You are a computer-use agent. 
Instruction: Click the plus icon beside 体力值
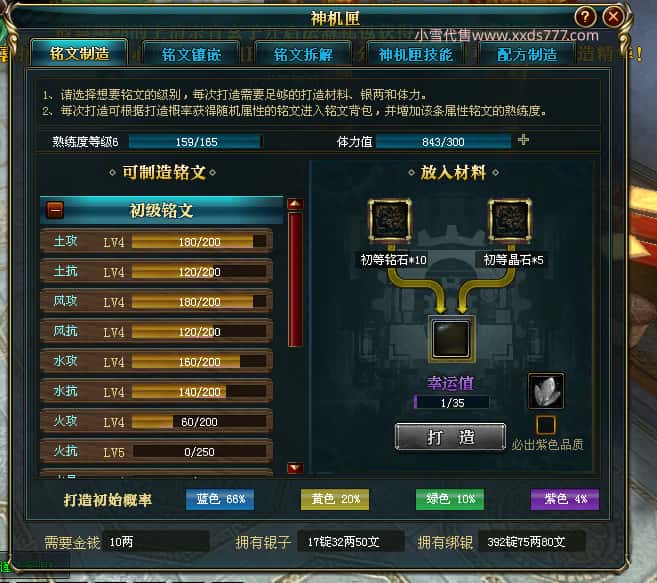click(523, 140)
